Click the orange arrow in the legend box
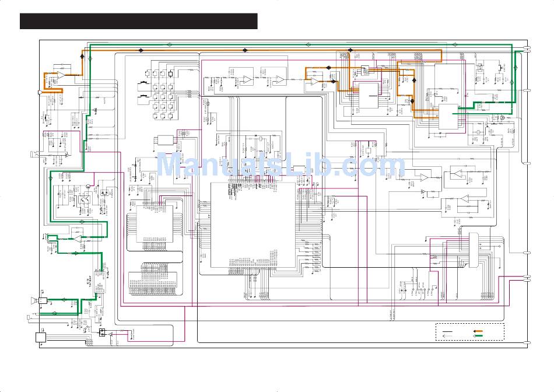Image resolution: width=554 pixels, height=392 pixels. 478,331
